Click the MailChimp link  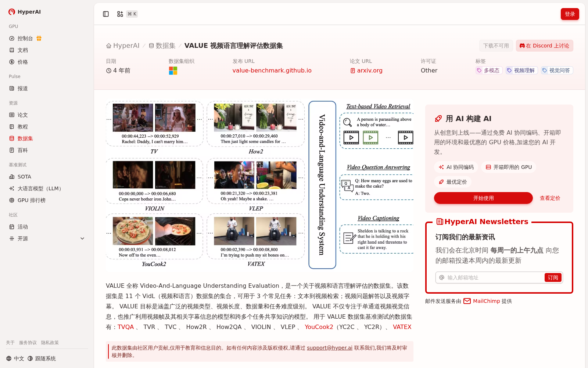[486, 301]
